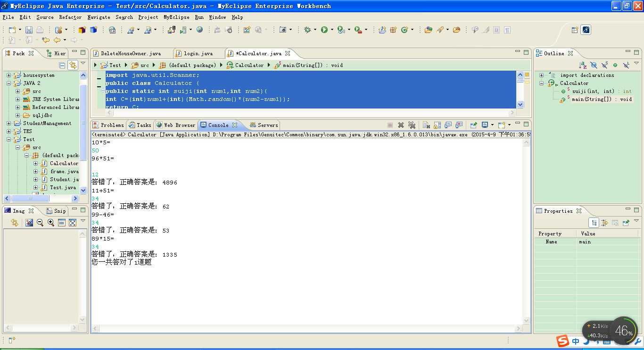644x350 pixels.
Task: Click the src breadcrumb in the editor
Action: coord(140,65)
